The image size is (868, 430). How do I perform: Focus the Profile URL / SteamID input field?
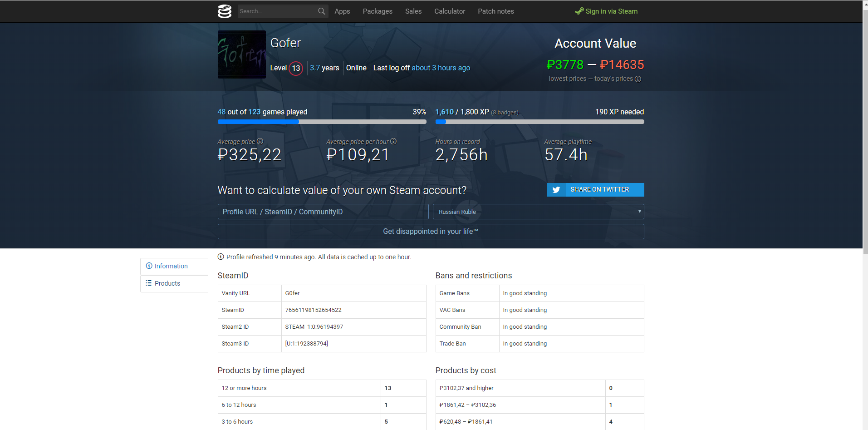323,212
